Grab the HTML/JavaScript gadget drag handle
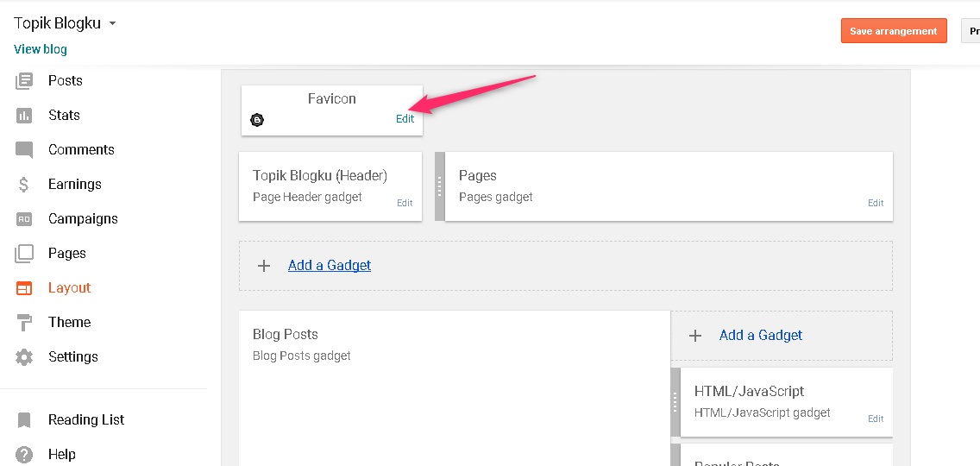The height and width of the screenshot is (466, 980). 675,402
